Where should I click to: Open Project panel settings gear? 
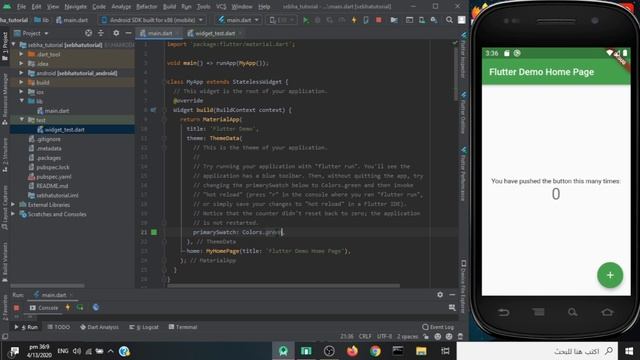[x=116, y=33]
